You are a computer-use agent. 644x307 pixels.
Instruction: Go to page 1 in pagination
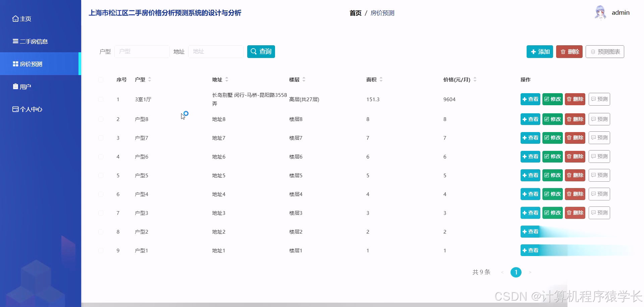pos(516,272)
